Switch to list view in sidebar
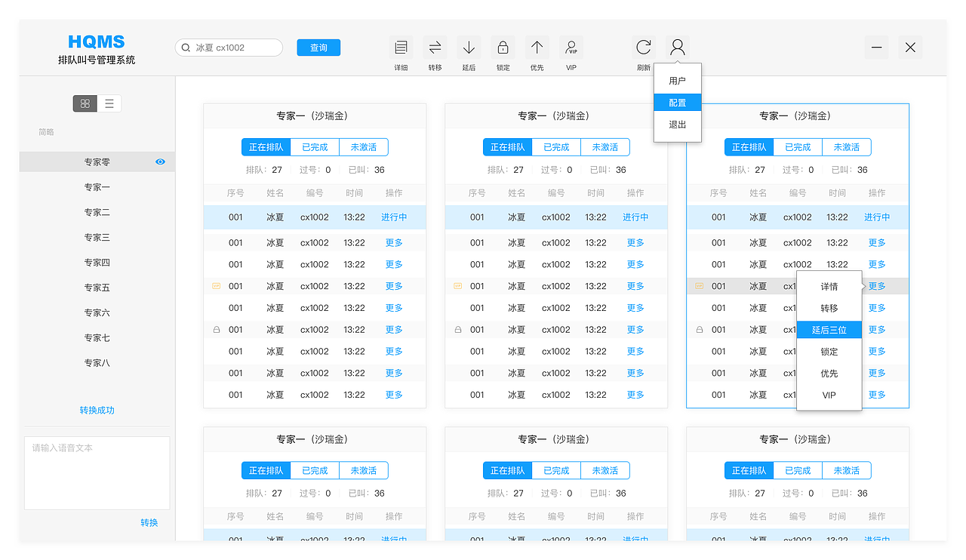 (x=109, y=103)
